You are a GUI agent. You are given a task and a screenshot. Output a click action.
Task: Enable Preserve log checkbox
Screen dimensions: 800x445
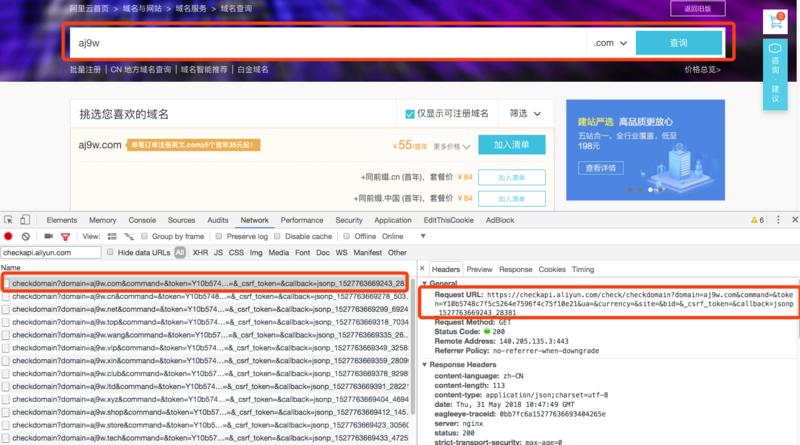pos(219,236)
